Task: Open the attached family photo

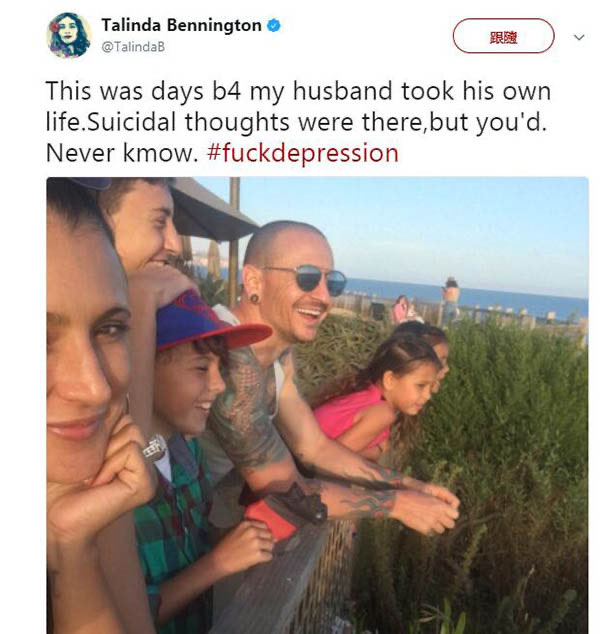Action: point(317,405)
